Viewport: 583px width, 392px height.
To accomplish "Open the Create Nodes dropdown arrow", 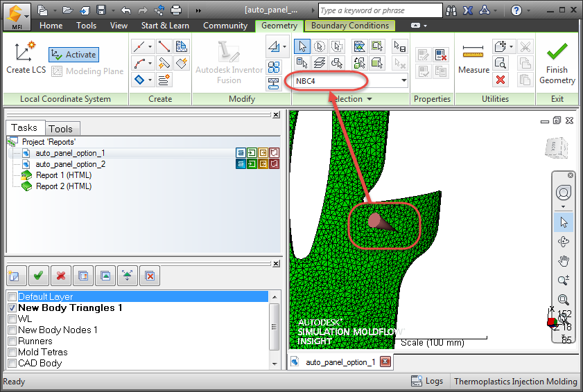I will click(x=150, y=47).
